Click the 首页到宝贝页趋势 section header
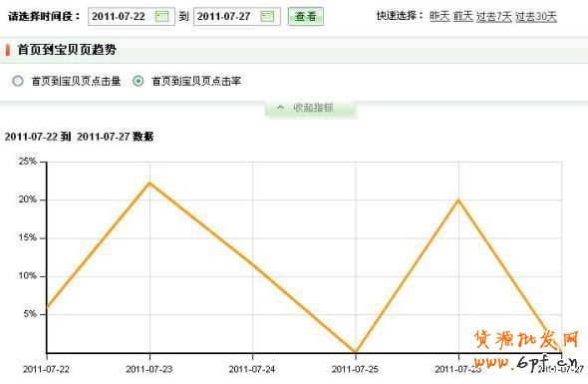The width and height of the screenshot is (588, 384). point(67,50)
